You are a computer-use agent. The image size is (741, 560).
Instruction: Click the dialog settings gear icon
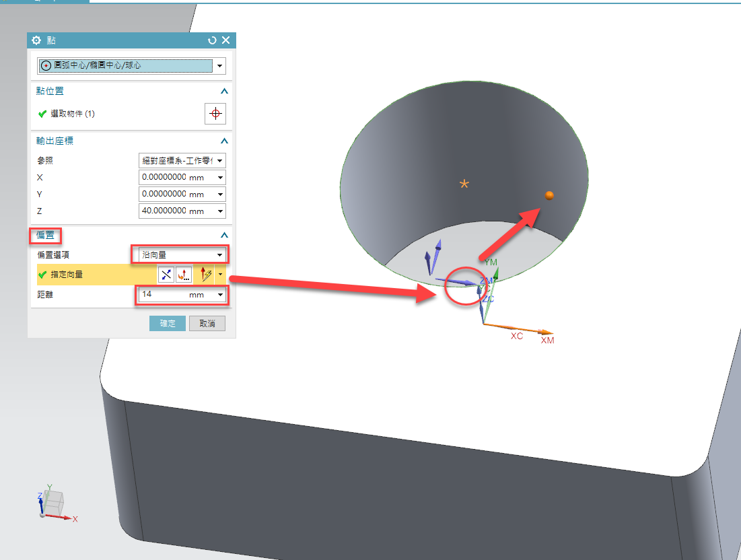click(x=36, y=40)
